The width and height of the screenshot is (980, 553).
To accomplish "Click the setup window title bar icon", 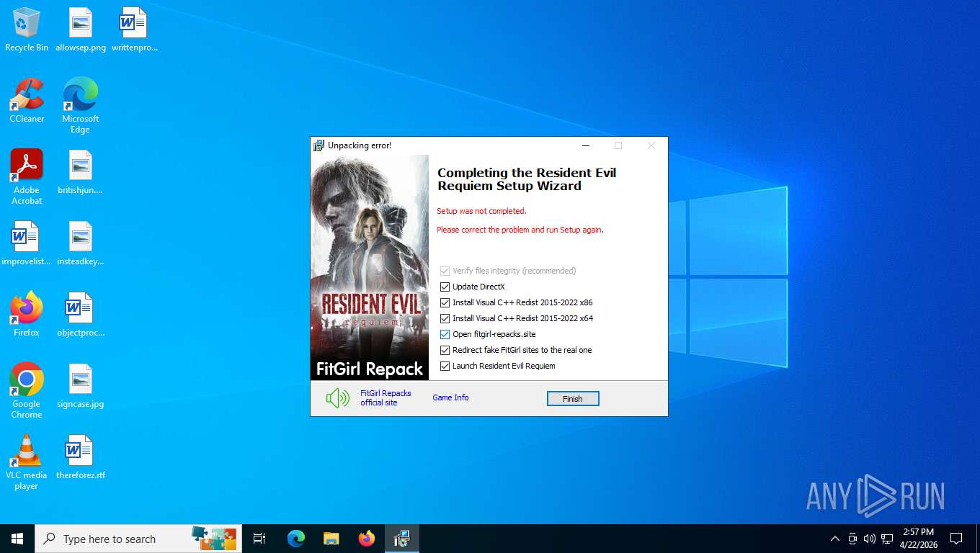I will click(x=318, y=145).
